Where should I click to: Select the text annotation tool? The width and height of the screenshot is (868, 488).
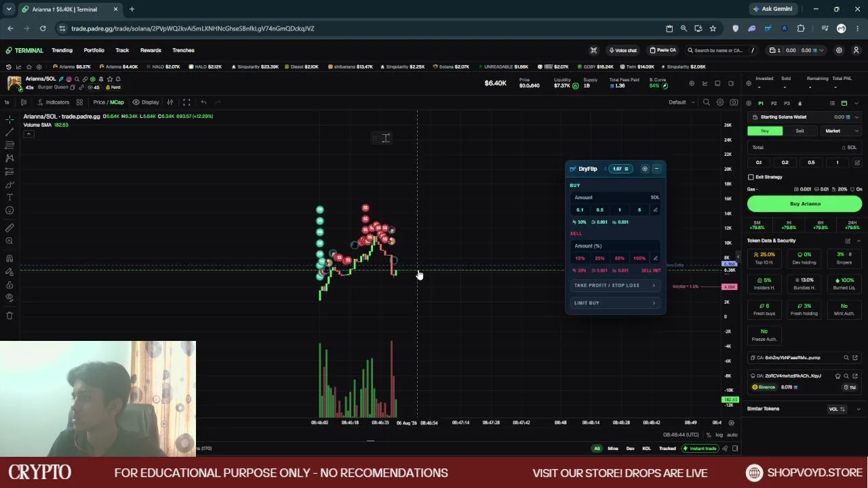9,197
